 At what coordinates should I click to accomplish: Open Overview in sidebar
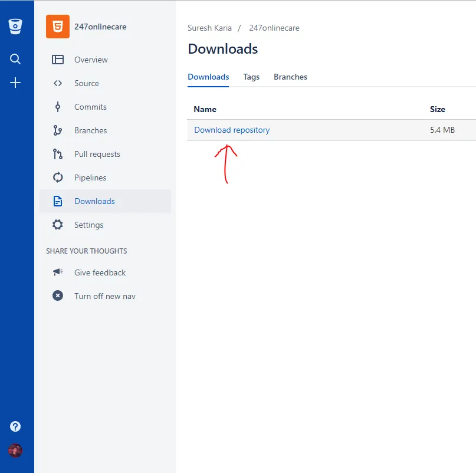click(91, 60)
